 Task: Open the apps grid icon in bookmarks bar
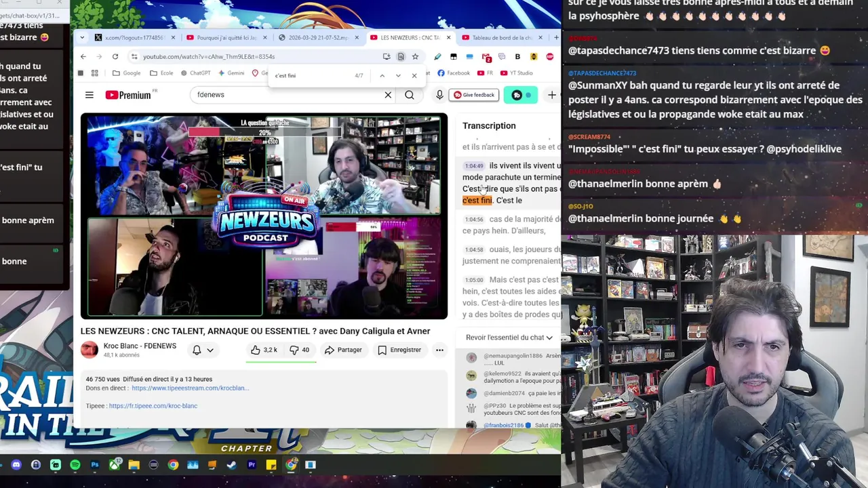[x=95, y=73]
